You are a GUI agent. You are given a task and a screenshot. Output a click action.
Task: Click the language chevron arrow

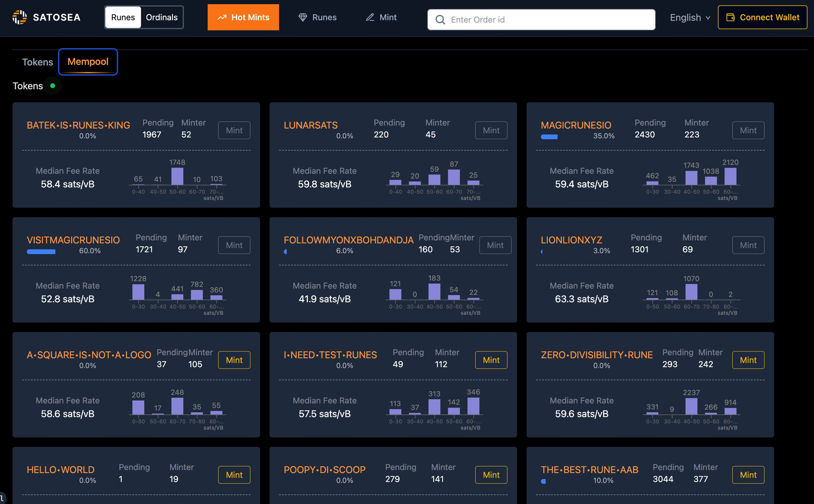point(708,18)
